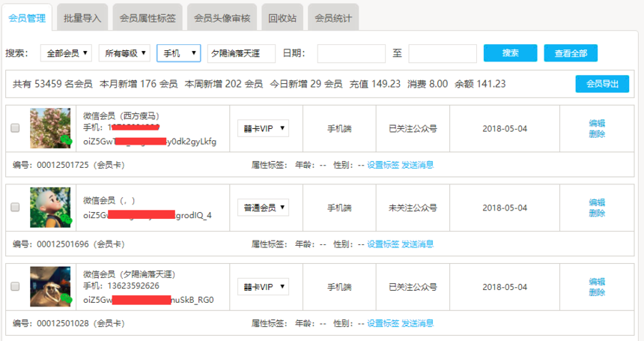
Task: Select checkbox for member 00012501725
Action: [x=15, y=128]
